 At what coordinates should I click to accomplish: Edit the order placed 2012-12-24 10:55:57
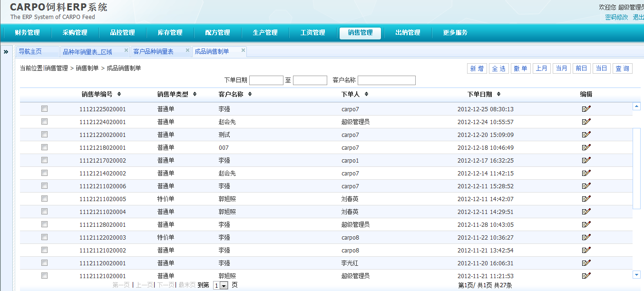[586, 122]
